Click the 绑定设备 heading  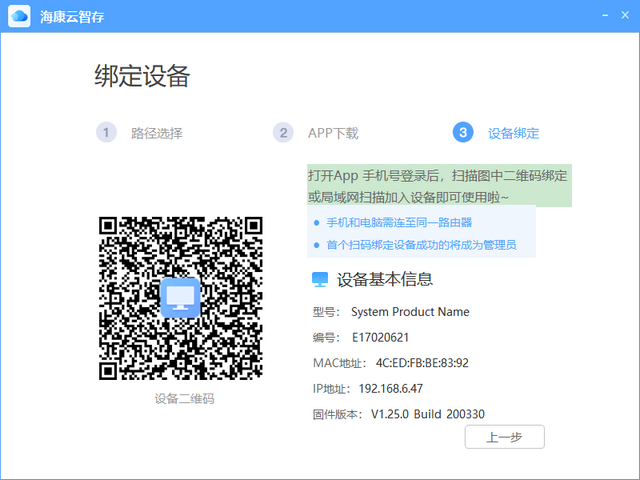click(142, 76)
